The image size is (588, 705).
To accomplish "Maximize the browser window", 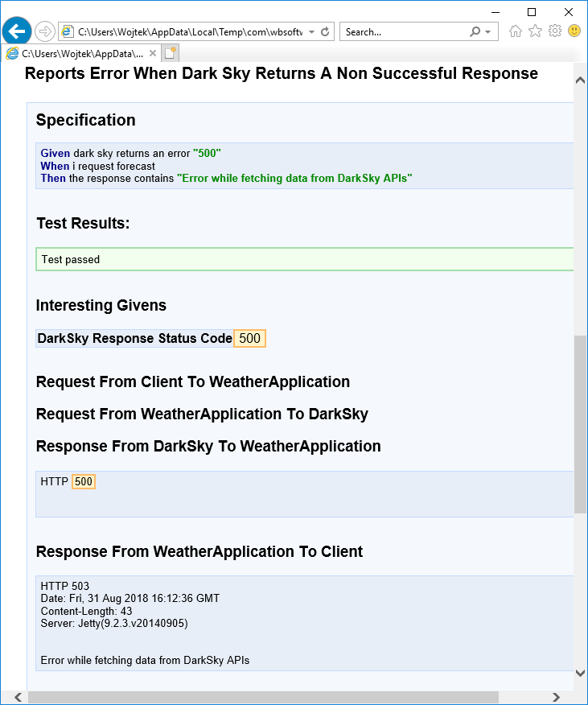I will 532,12.
